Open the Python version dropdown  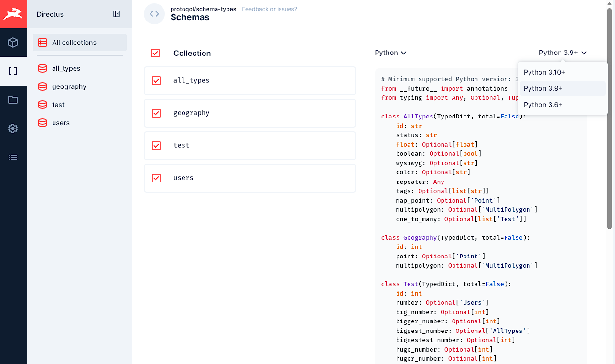[x=563, y=53]
